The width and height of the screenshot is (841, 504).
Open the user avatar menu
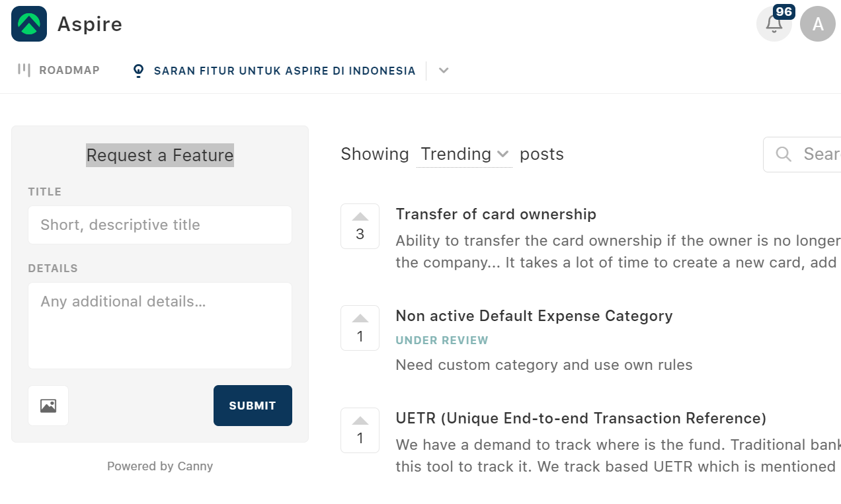click(x=818, y=24)
